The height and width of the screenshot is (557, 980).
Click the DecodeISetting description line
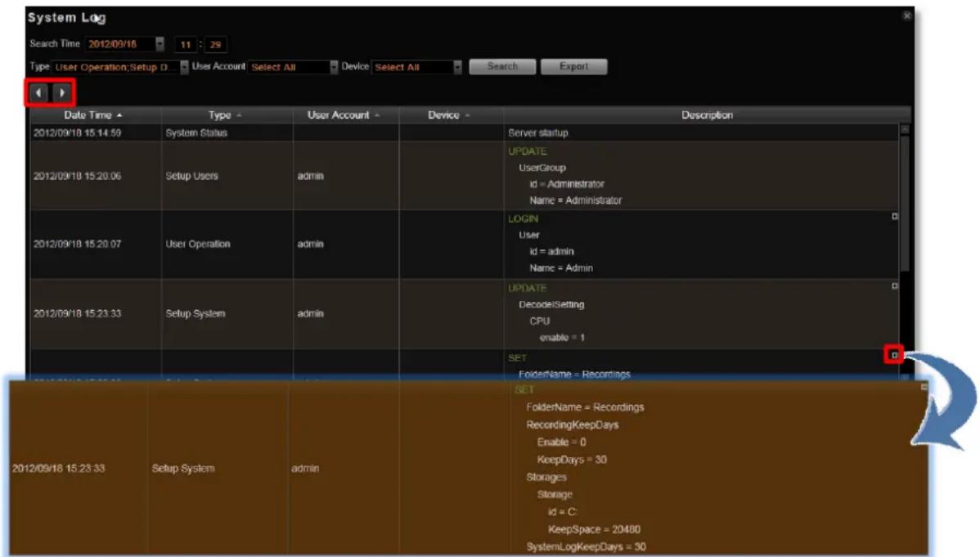click(x=551, y=304)
